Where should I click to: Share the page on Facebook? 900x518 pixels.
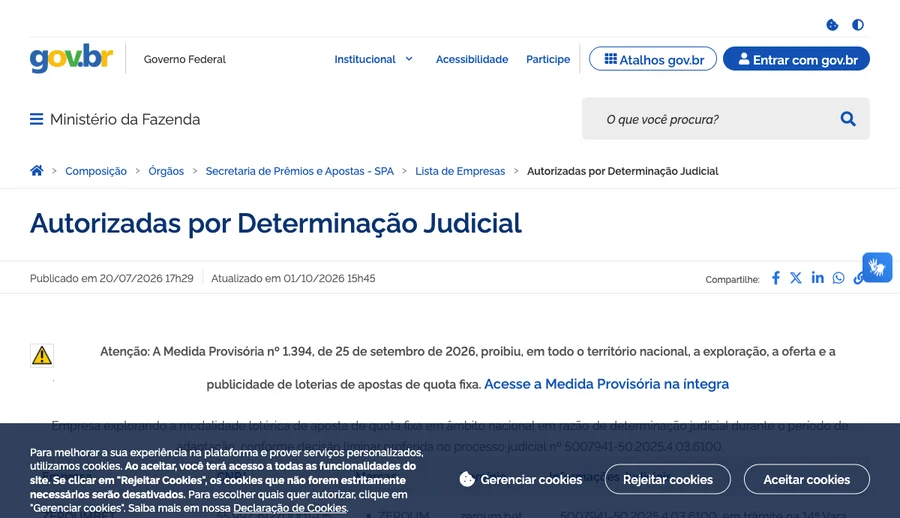775,278
